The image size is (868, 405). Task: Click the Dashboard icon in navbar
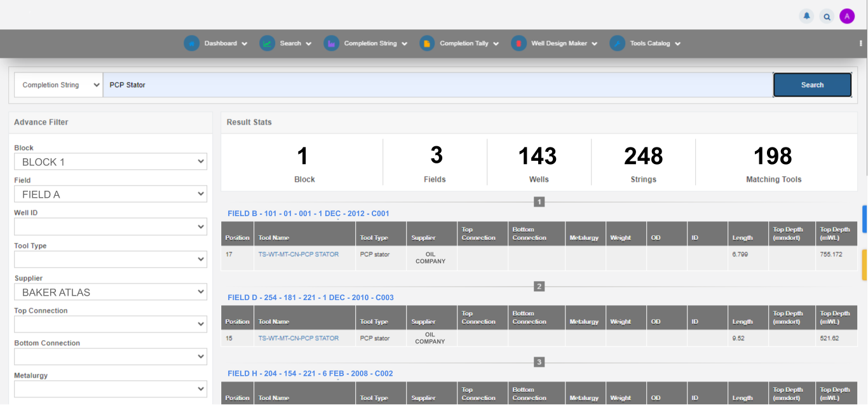click(191, 43)
